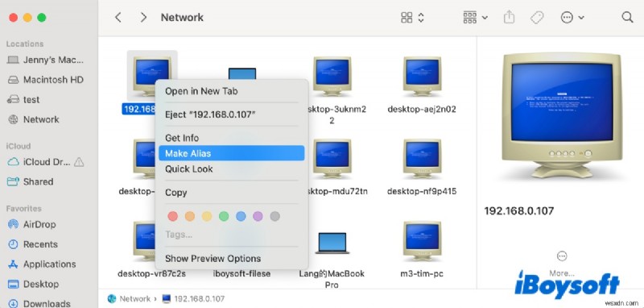This screenshot has height=308, width=644.
Task: Open the view switcher up-down arrows
Action: [420, 17]
